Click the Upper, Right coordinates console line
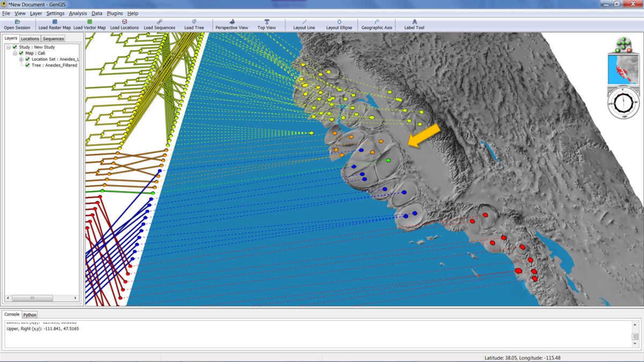644x362 pixels. coord(42,329)
